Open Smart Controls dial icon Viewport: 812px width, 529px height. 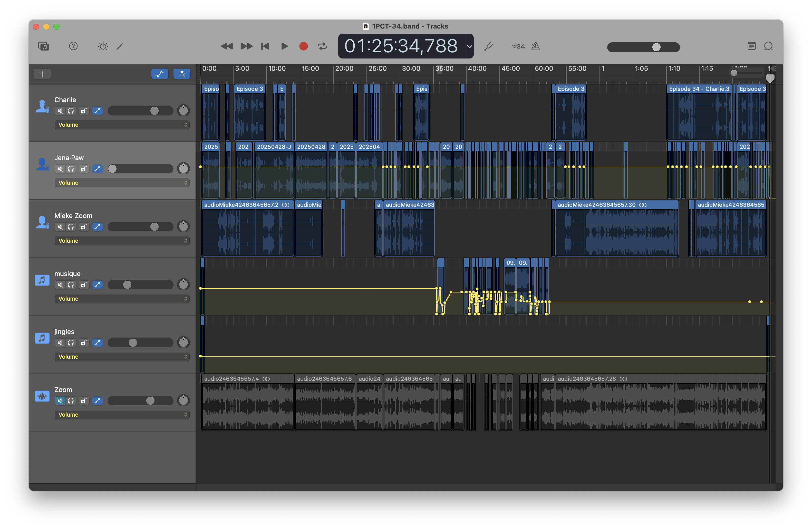[103, 46]
